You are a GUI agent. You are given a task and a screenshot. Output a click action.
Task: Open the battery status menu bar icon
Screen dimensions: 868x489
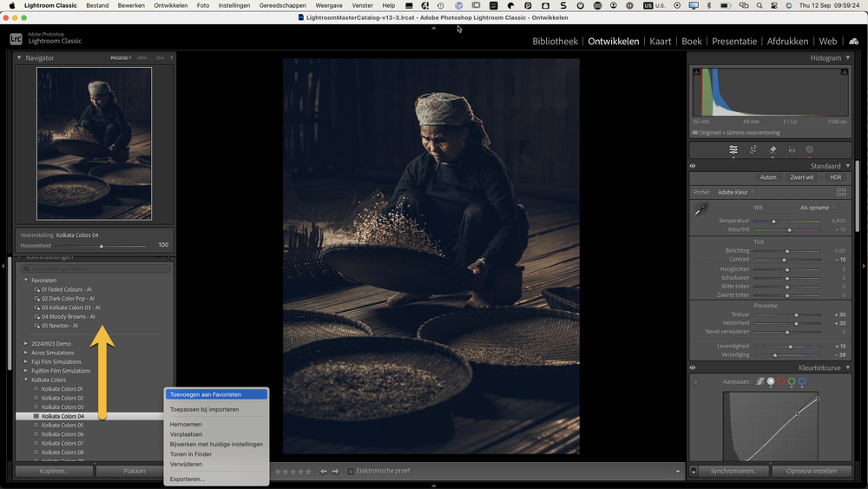coord(725,5)
